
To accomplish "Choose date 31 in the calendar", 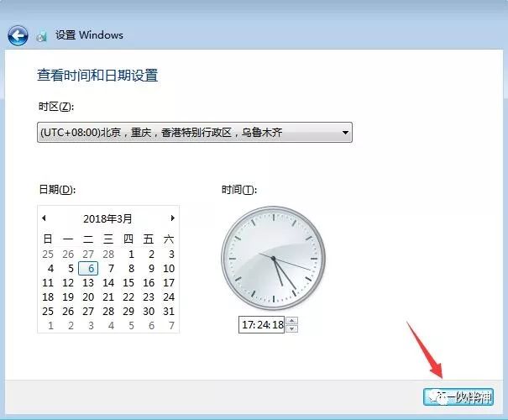I will 169,311.
